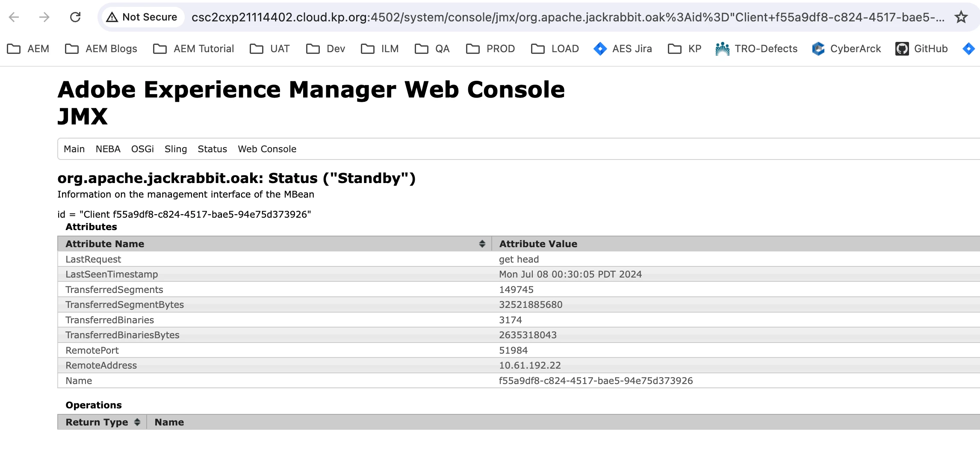
Task: Click the blue diamond bookmark after GitHub
Action: tap(968, 49)
